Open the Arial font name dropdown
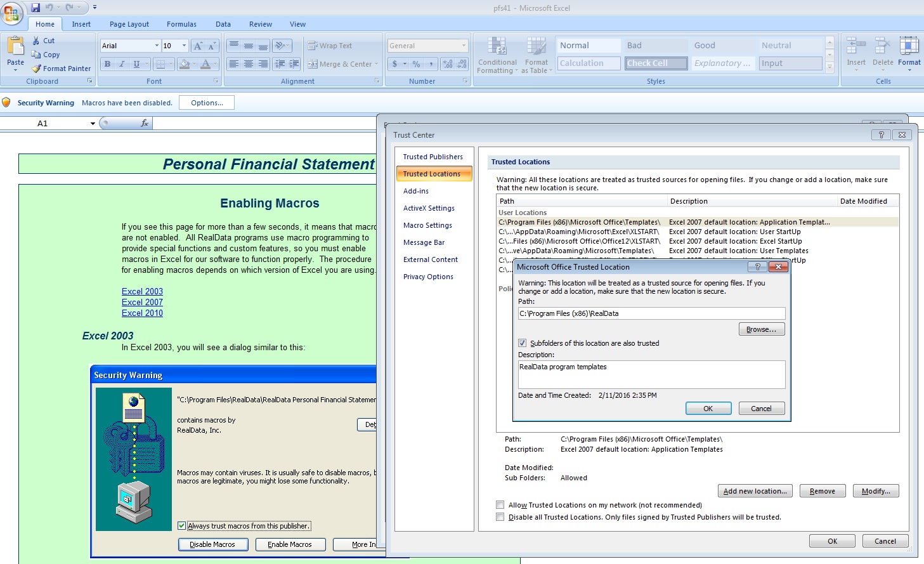Screen dimensions: 924x564 (x=157, y=46)
